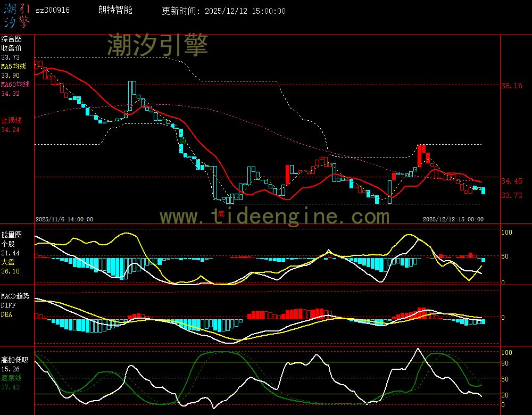This screenshot has width=532, height=415.
Task: Open the www.tideengine.com watermark link
Action: tap(275, 217)
